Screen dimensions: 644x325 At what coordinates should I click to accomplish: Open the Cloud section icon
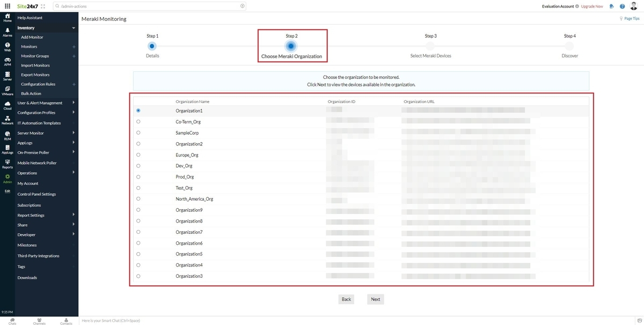point(8,105)
